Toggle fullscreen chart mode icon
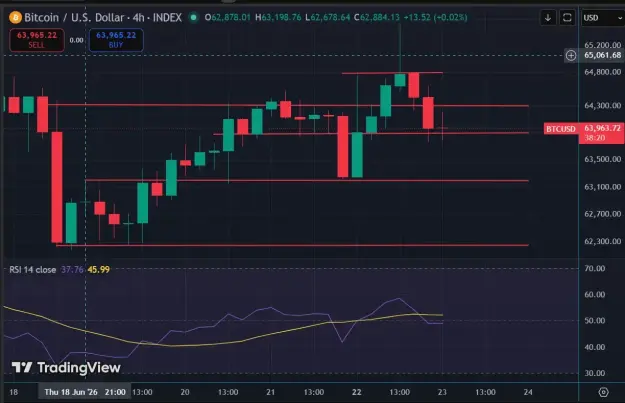Viewport: 625px width, 403px height. pyautogui.click(x=567, y=18)
